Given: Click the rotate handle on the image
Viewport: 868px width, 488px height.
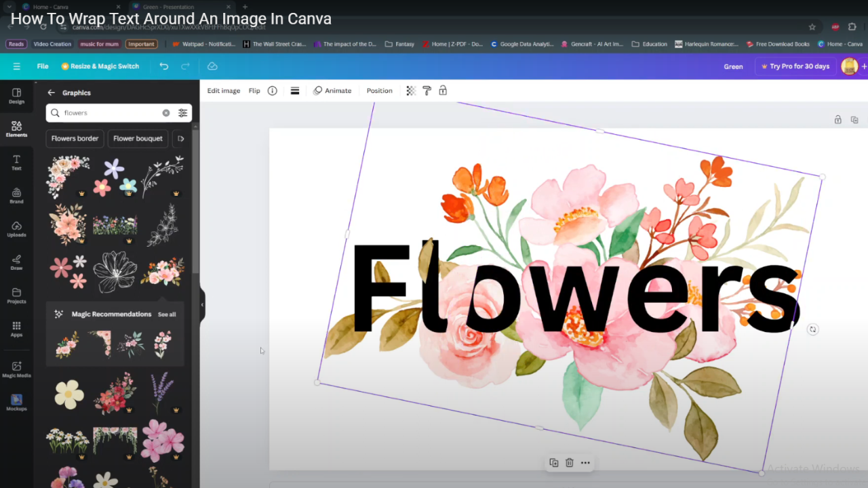Looking at the screenshot, I should click(812, 329).
